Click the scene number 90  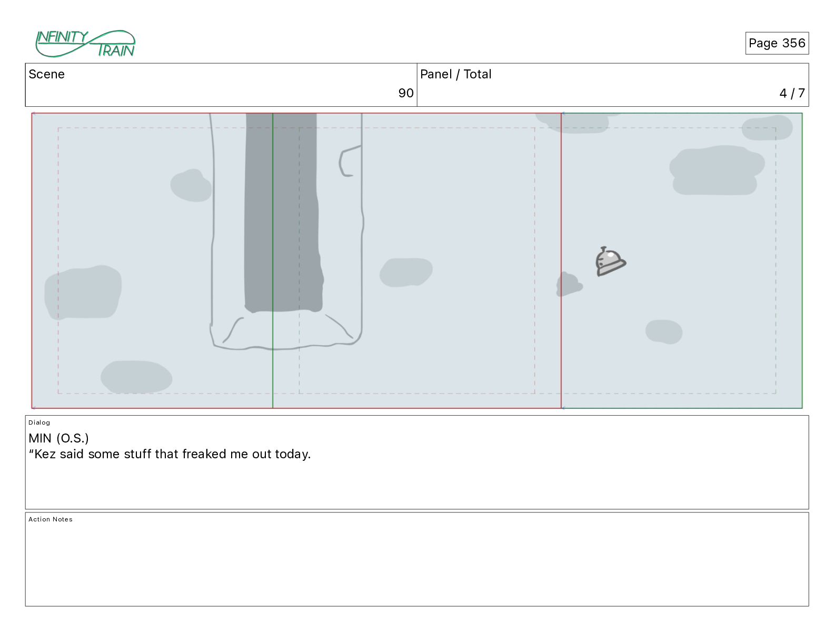click(x=405, y=93)
